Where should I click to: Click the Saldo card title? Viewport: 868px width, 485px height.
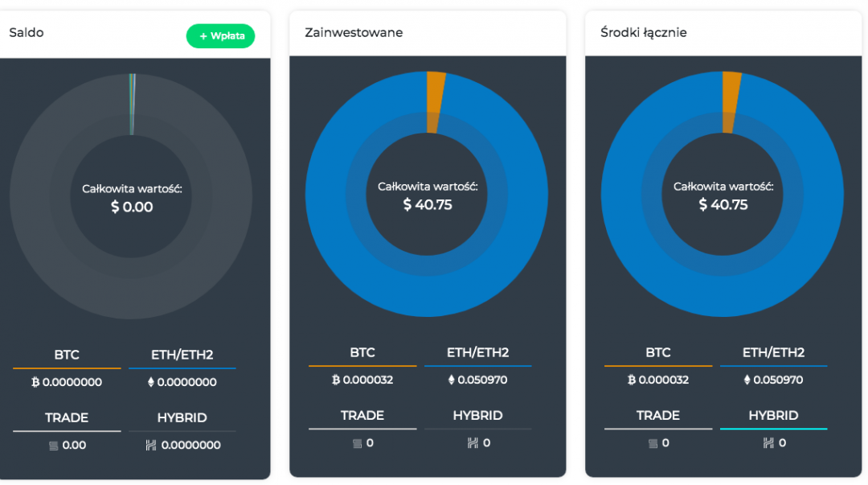pos(27,33)
